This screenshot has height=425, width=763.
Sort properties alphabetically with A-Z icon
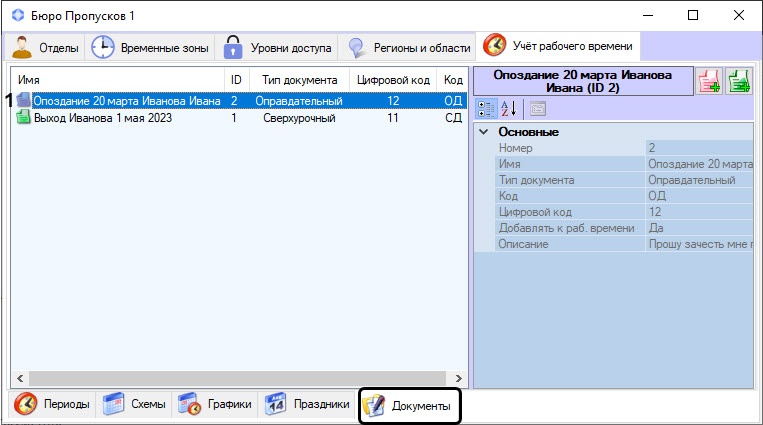[508, 108]
